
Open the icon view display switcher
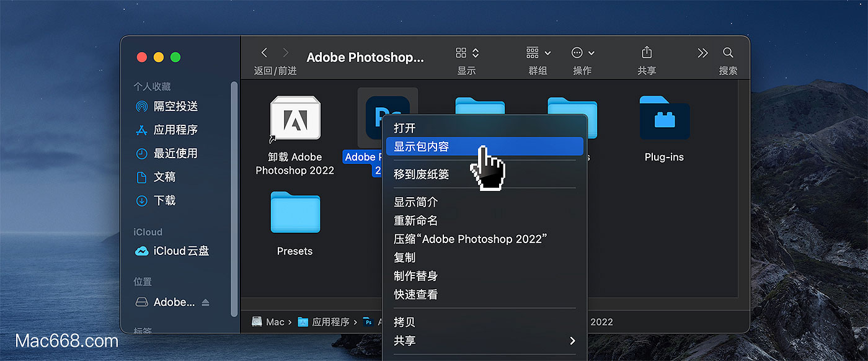coord(467,53)
